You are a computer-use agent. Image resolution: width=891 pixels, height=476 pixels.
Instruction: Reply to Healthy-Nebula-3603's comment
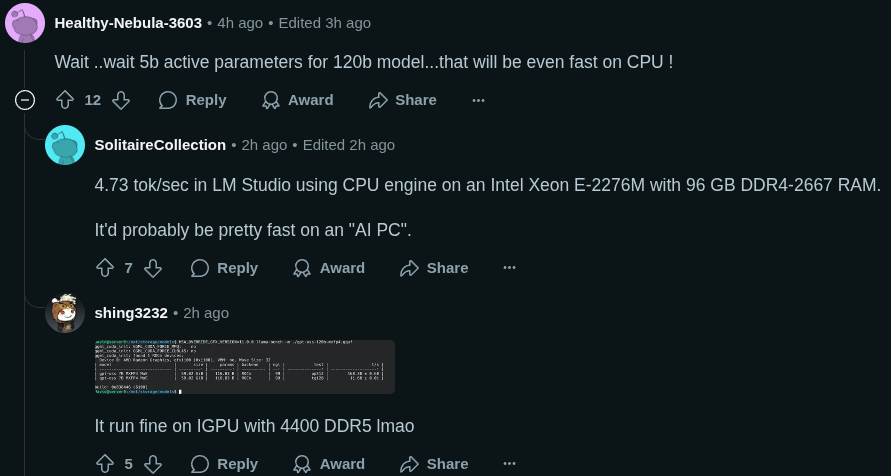coord(193,100)
